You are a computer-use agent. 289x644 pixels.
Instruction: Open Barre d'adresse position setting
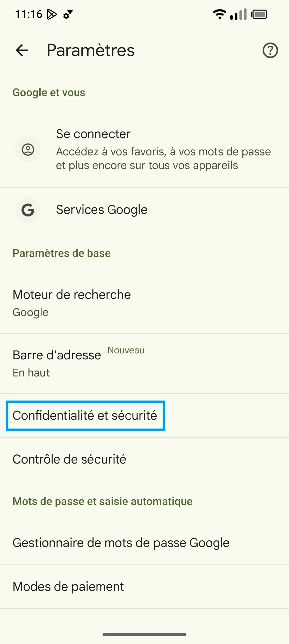(x=57, y=363)
